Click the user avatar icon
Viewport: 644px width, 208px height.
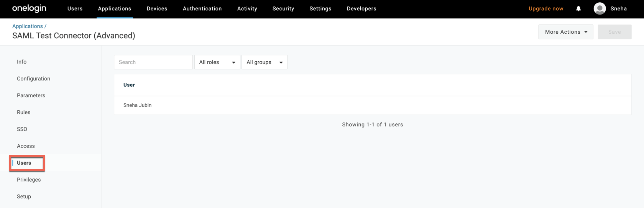[x=600, y=8]
